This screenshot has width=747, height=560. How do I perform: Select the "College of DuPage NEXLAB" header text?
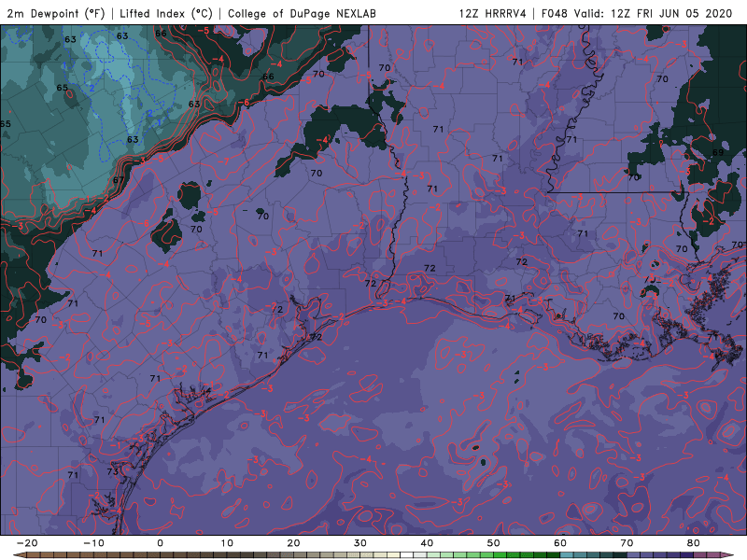(x=302, y=13)
